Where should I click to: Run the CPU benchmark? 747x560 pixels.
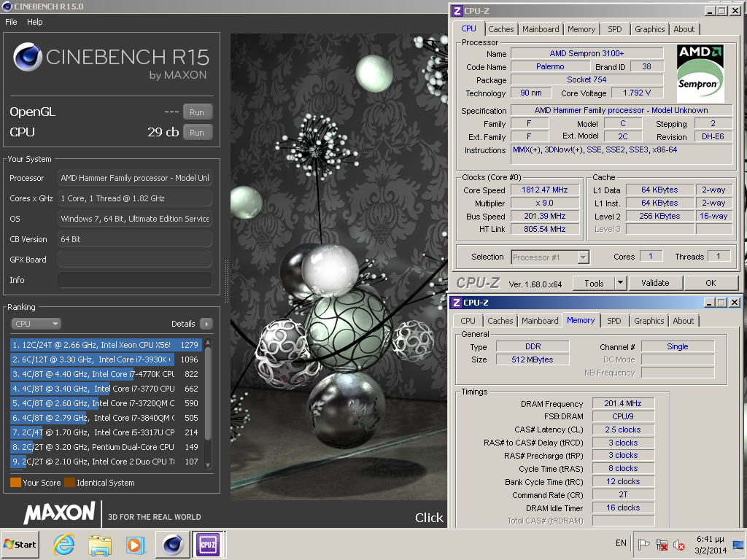(197, 133)
